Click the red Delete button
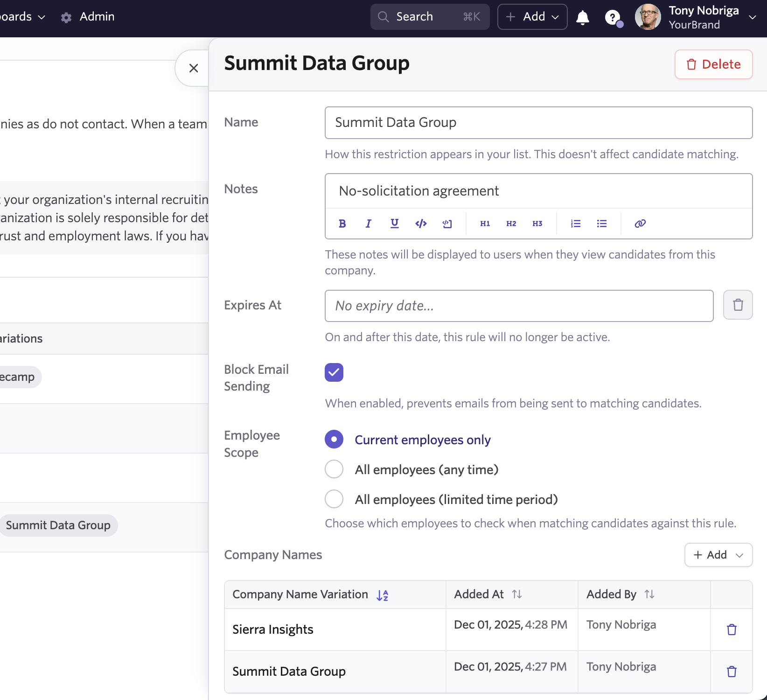 point(713,64)
